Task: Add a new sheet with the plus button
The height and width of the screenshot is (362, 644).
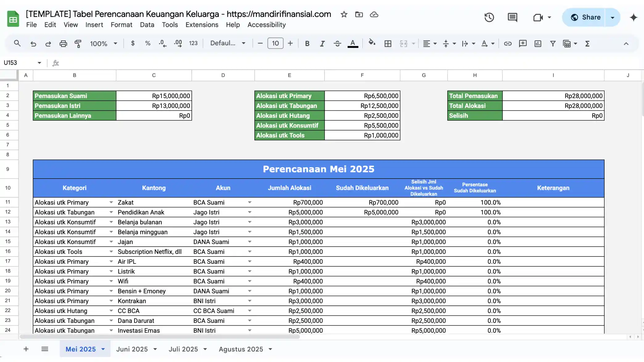Action: [26, 349]
